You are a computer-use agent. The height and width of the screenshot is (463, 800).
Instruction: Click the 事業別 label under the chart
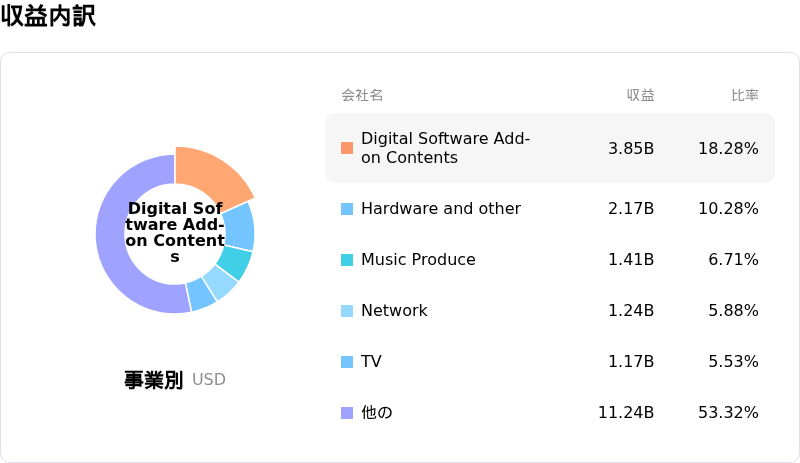154,380
